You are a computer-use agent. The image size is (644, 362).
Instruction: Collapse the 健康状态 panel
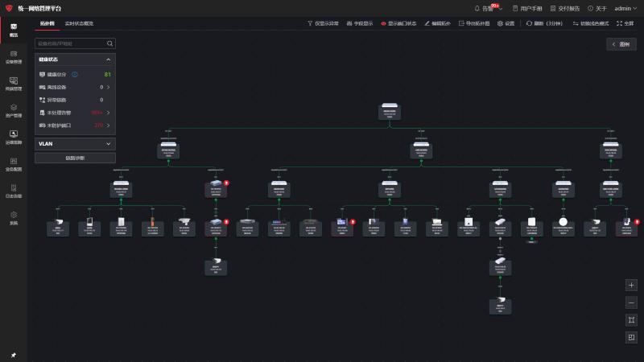pos(108,60)
